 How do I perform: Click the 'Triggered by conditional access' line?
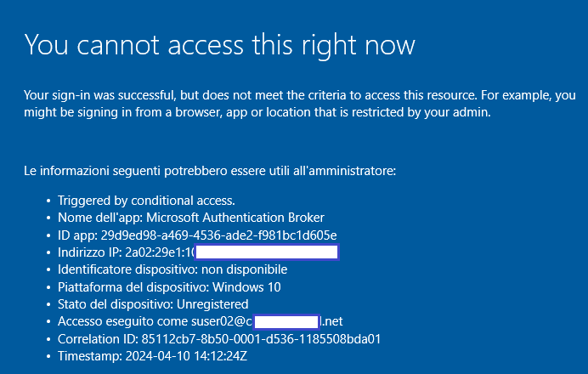coord(146,201)
